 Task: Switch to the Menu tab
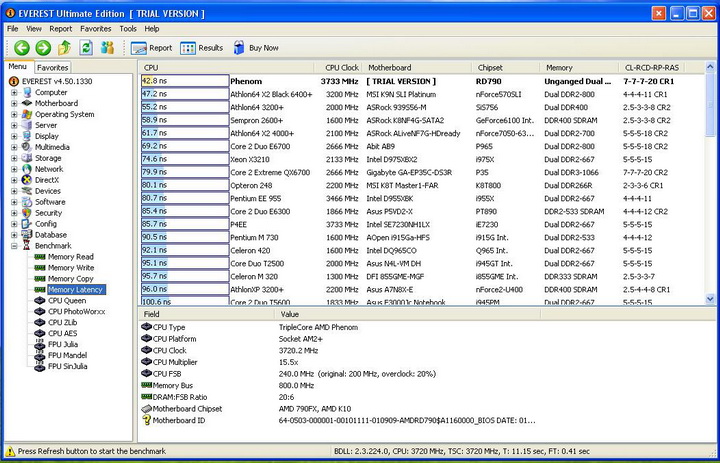[x=18, y=67]
